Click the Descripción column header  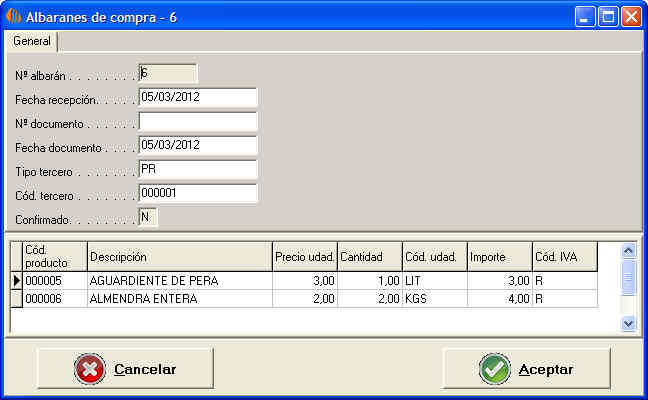[179, 257]
